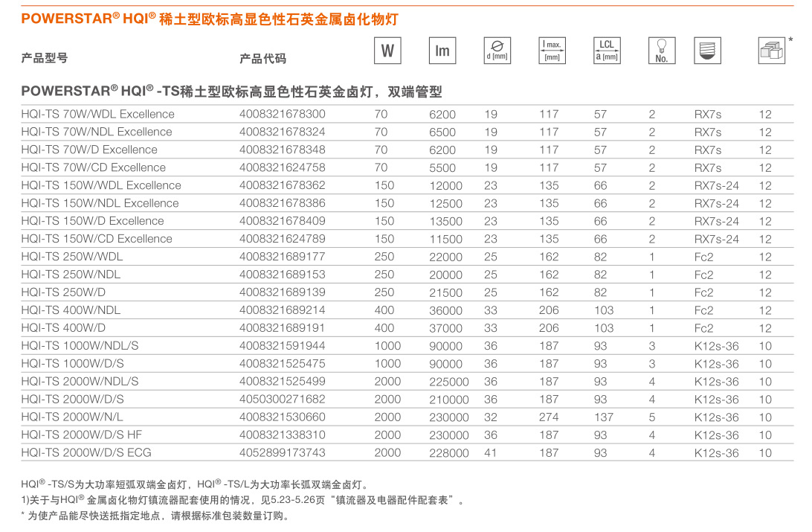This screenshot has height=532, width=812.
Task: Click lumen value 22000
Action: [446, 257]
